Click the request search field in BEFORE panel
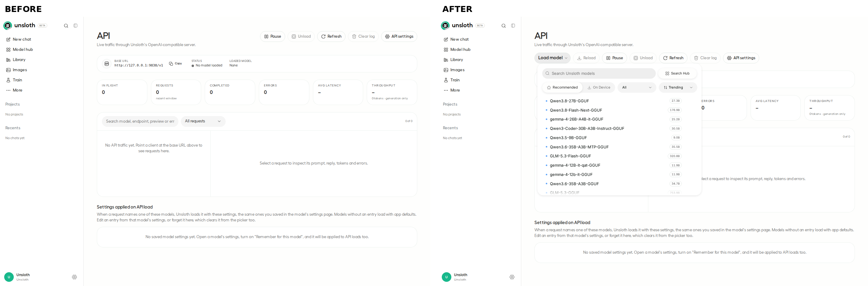 [140, 121]
